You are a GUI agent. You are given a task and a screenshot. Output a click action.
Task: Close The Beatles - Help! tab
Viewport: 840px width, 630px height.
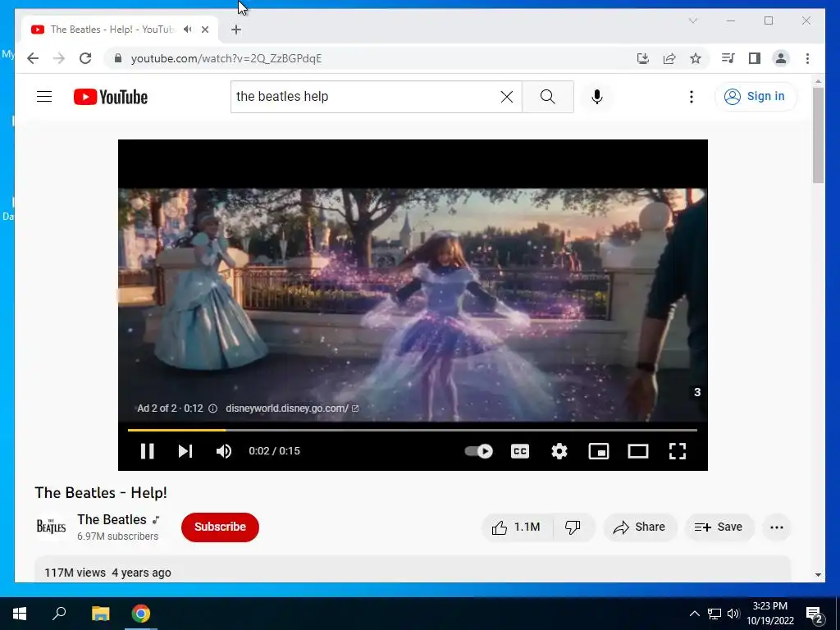[204, 30]
